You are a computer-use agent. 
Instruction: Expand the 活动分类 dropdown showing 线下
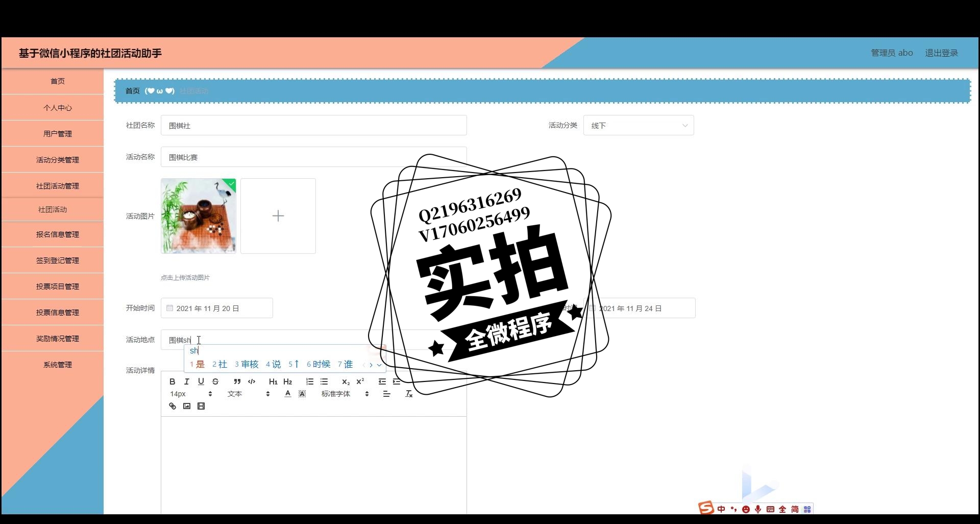(639, 125)
